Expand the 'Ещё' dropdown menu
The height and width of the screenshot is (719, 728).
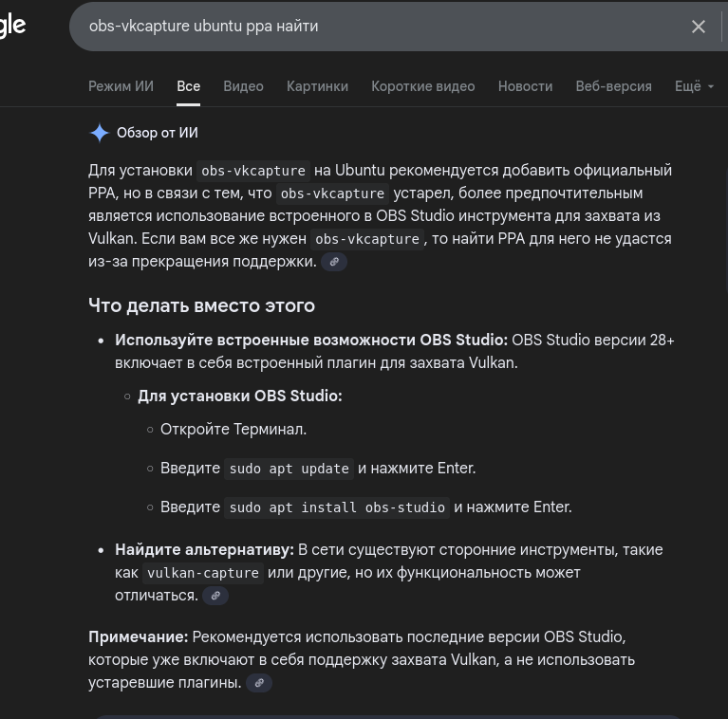[694, 86]
